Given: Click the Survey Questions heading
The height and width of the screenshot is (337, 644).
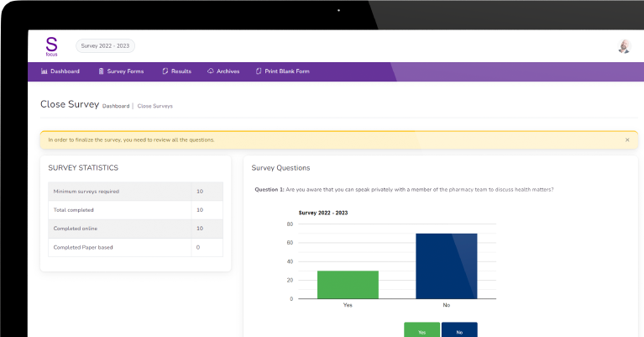Looking at the screenshot, I should [x=280, y=168].
